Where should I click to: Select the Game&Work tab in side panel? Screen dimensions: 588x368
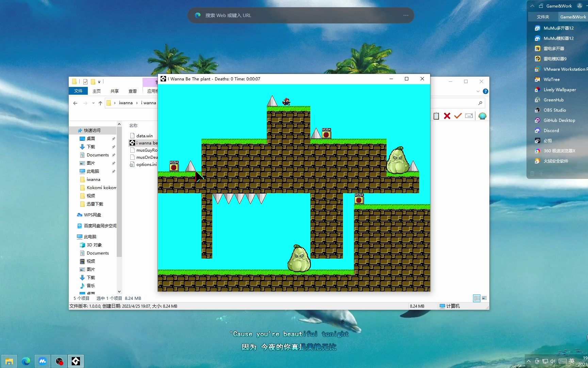(x=573, y=17)
